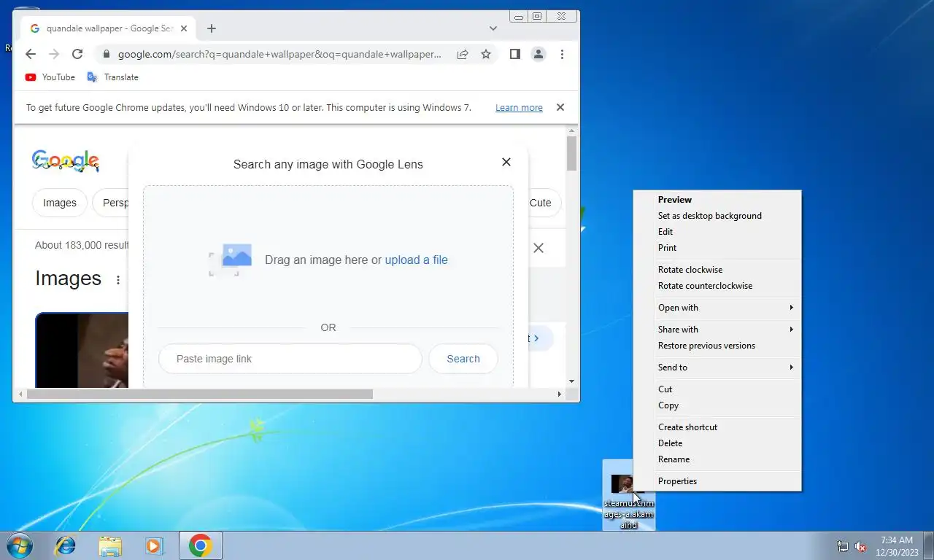
Task: Click the Lens Search button
Action: pos(463,359)
